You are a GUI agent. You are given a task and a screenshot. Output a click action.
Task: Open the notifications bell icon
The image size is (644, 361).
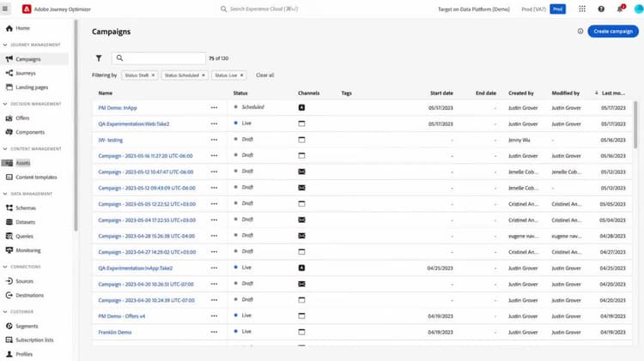tap(620, 9)
